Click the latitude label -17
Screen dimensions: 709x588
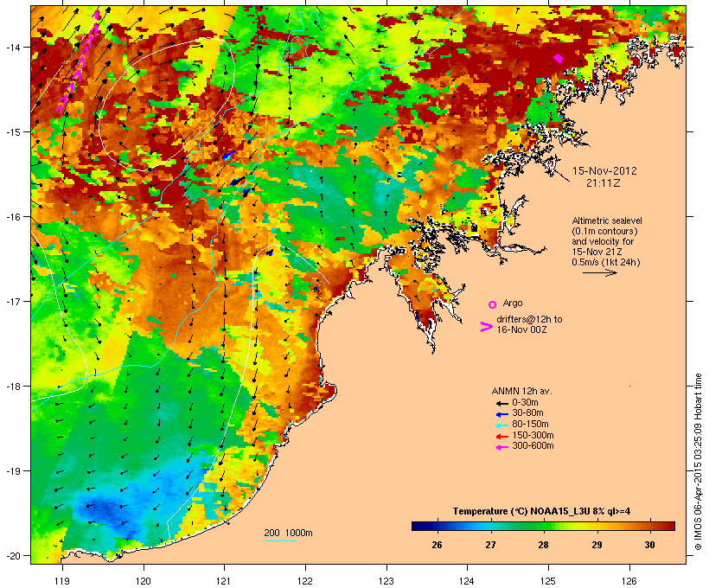(12, 301)
